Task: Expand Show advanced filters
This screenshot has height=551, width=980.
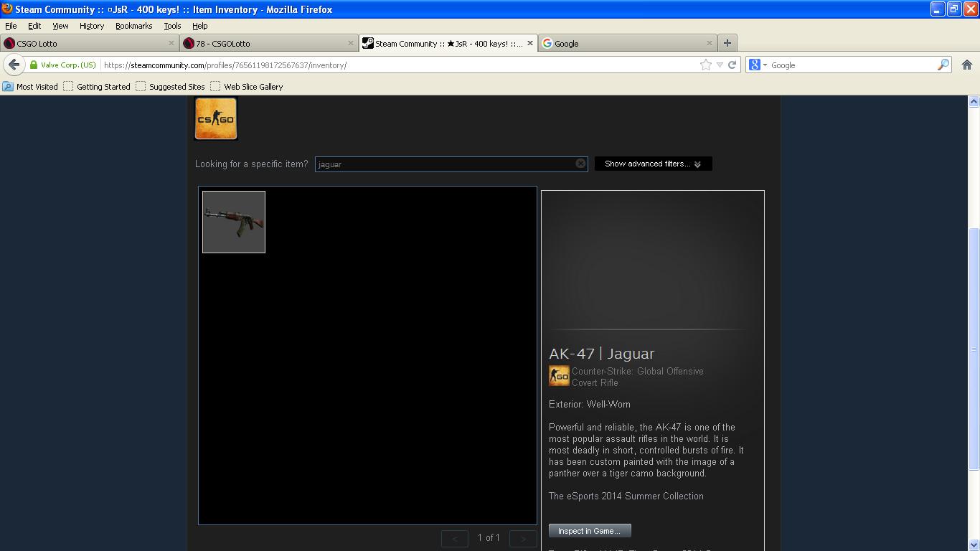Action: point(653,164)
